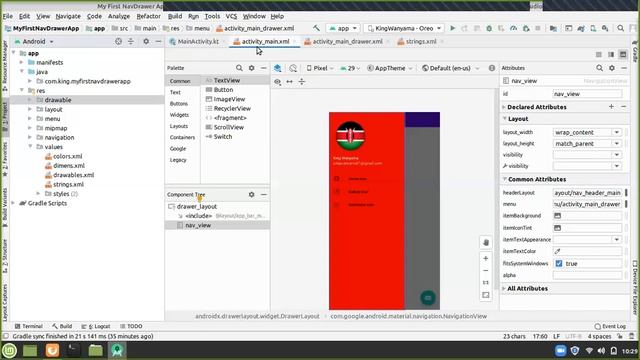The height and width of the screenshot is (360, 640).
Task: Open the profiler gauge icon in toolbar
Action: point(513,28)
